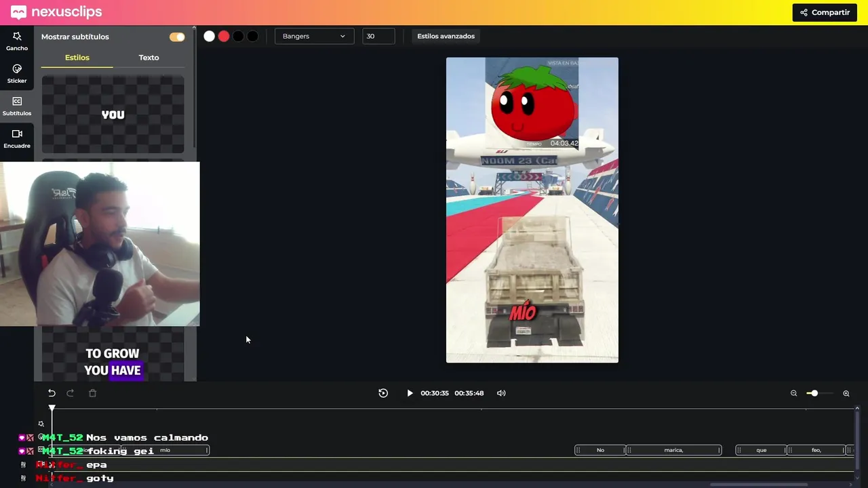Viewport: 868px width, 488px height.
Task: Click the vertical video preview
Action: pyautogui.click(x=532, y=210)
